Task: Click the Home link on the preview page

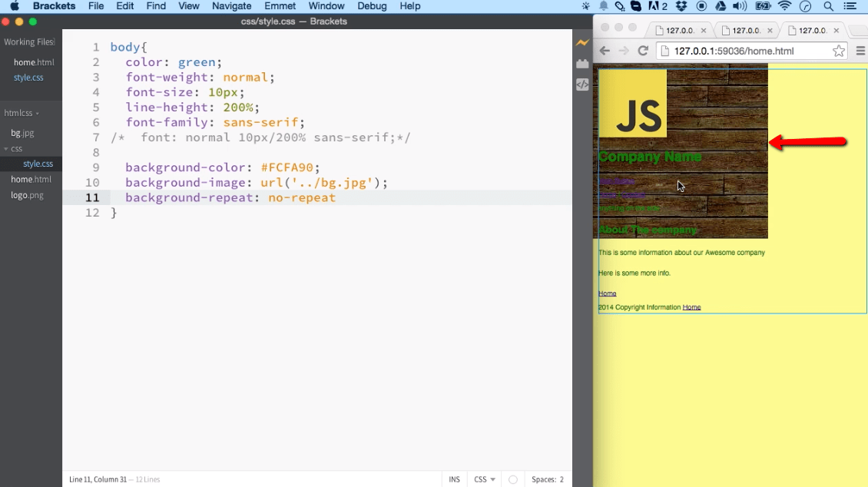Action: click(607, 293)
